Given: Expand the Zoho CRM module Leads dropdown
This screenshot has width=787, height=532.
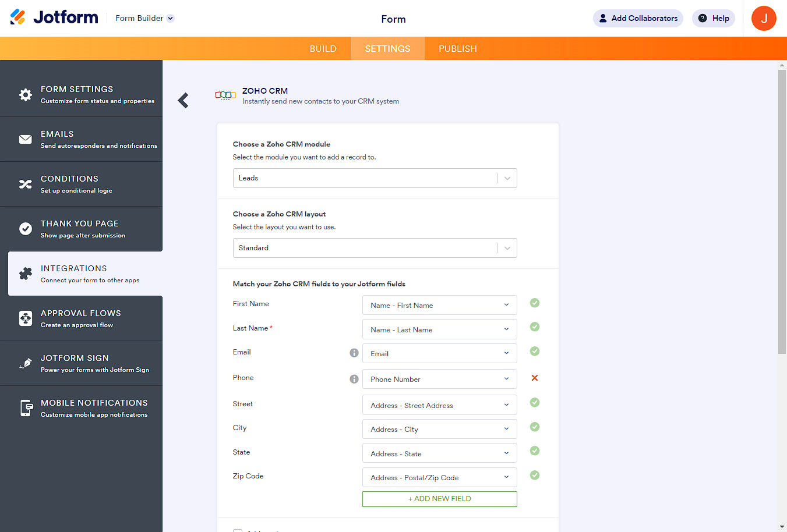Looking at the screenshot, I should pyautogui.click(x=375, y=178).
